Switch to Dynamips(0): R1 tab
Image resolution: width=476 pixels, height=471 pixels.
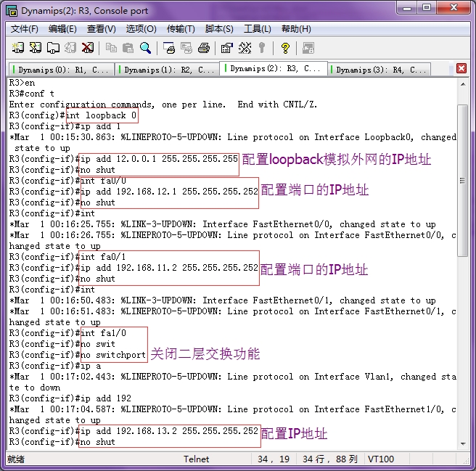[62, 70]
